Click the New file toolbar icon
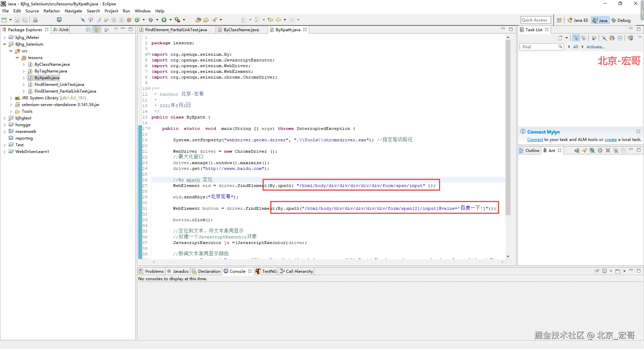This screenshot has width=644, height=349. tap(4, 20)
